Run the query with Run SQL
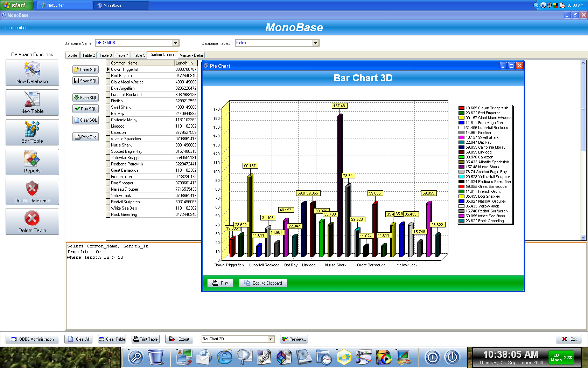588x368 pixels. tap(85, 109)
